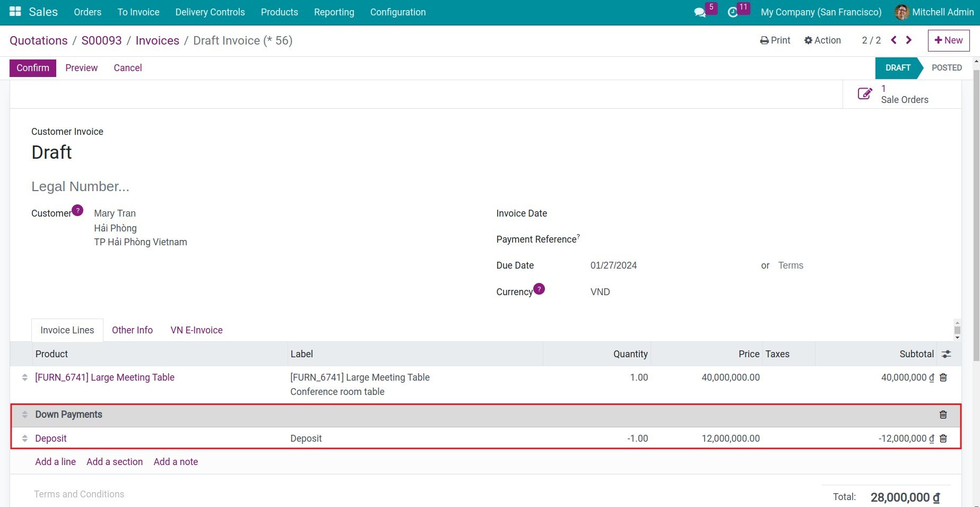Click Add a line link
980x507 pixels.
pos(55,462)
